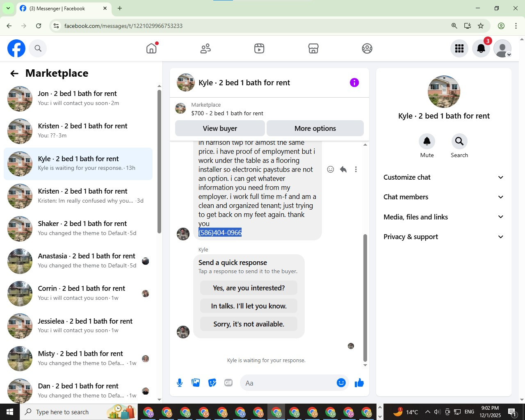Click the Windows Start button
This screenshot has width=525, height=420.
10,412
